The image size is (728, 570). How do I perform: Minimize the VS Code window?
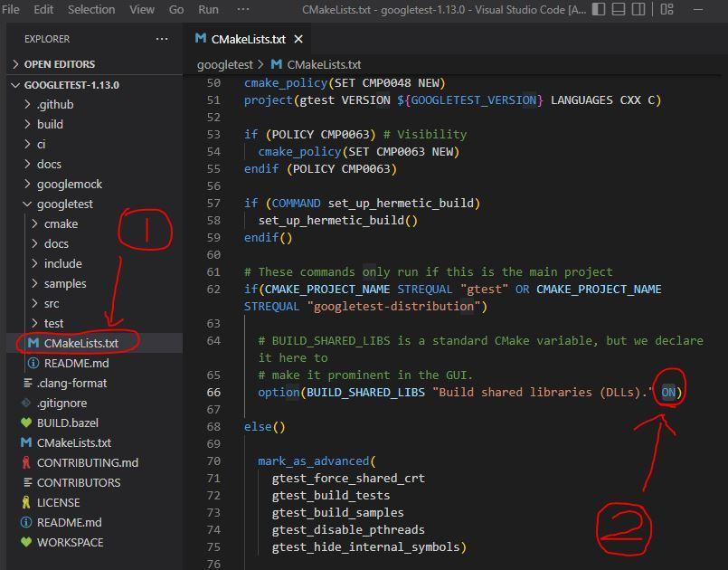click(x=698, y=9)
